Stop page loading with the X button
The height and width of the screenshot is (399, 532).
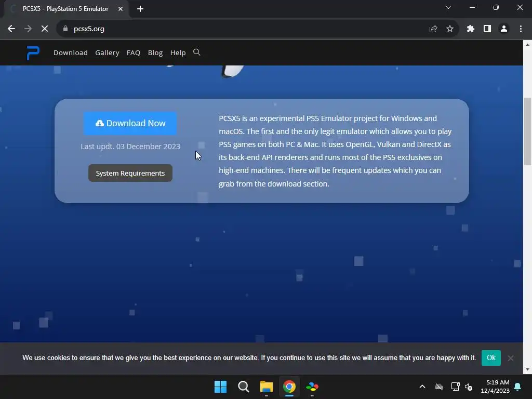click(45, 29)
